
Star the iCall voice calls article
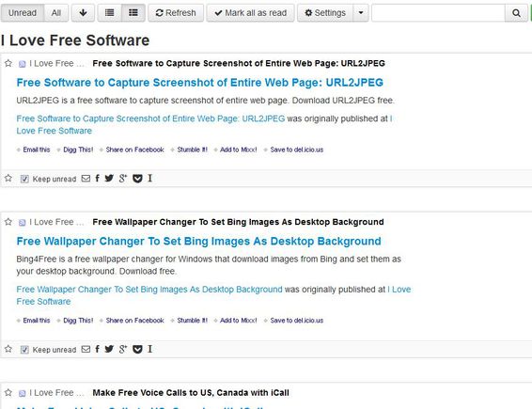tap(8, 393)
